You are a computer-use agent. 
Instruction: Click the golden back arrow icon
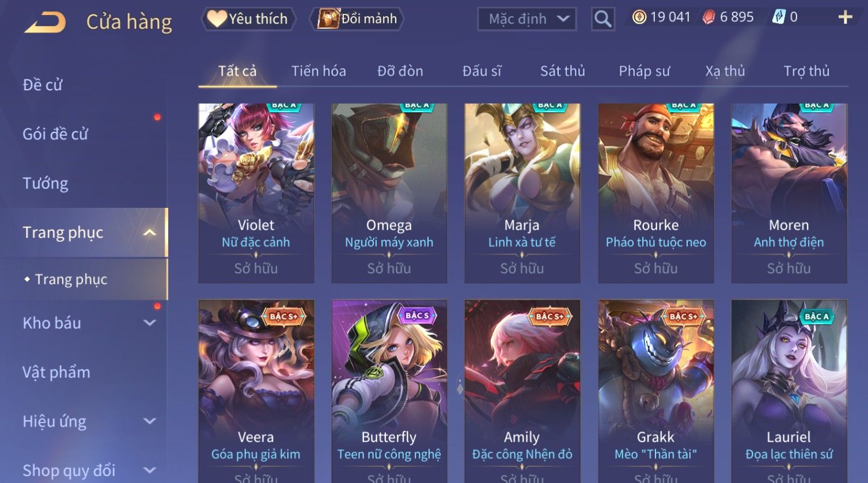pyautogui.click(x=45, y=22)
